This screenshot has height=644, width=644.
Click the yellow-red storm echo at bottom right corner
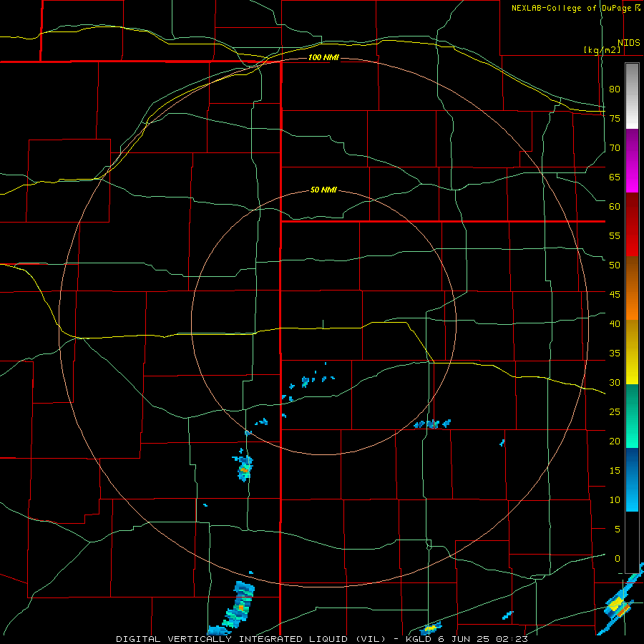point(618,606)
